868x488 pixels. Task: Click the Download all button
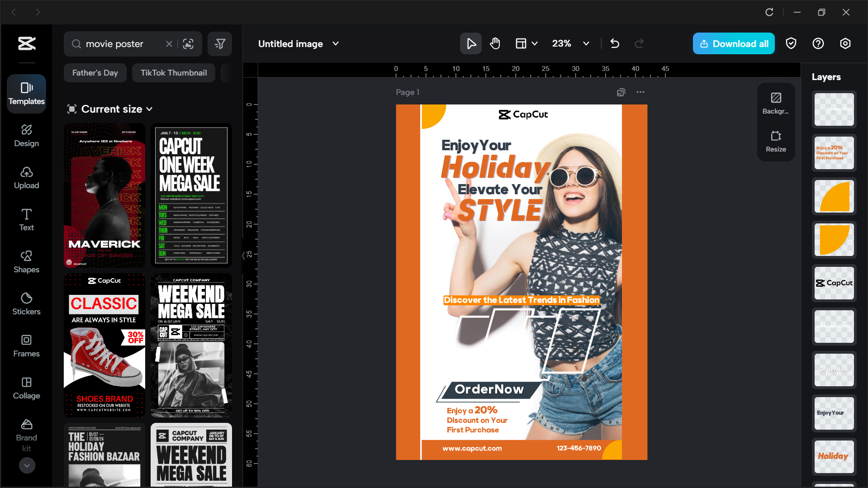tap(733, 43)
